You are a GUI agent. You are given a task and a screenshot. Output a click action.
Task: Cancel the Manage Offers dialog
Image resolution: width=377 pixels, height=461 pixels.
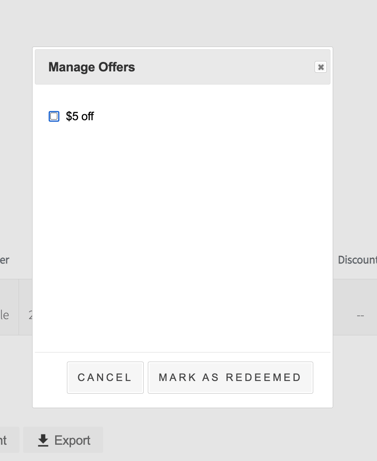pyautogui.click(x=105, y=377)
